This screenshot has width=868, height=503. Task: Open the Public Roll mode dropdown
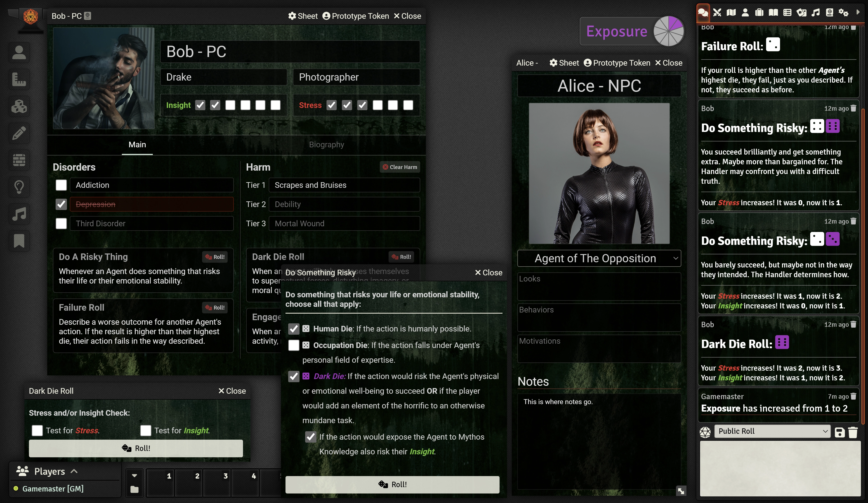click(772, 431)
